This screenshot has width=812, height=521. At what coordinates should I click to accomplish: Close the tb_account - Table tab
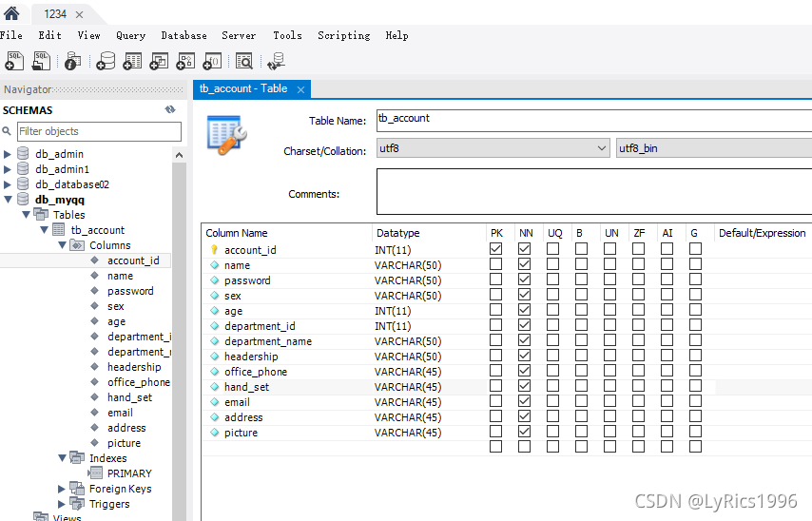pyautogui.click(x=300, y=89)
